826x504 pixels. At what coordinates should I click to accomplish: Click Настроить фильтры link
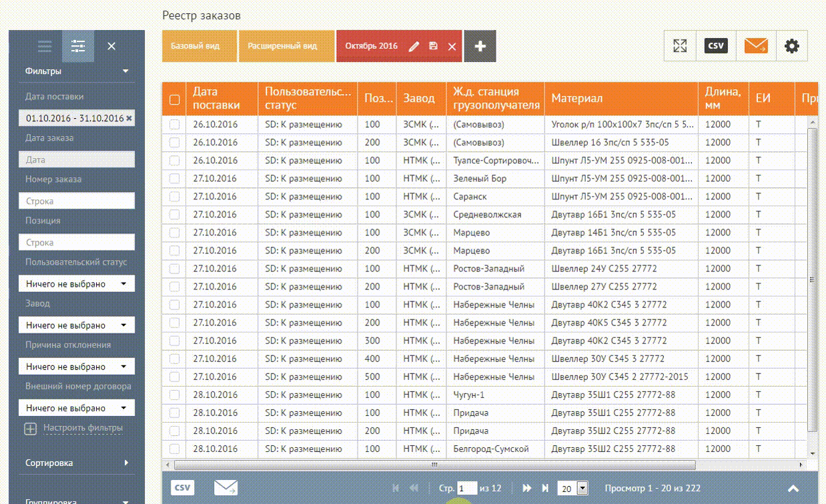[x=83, y=428]
